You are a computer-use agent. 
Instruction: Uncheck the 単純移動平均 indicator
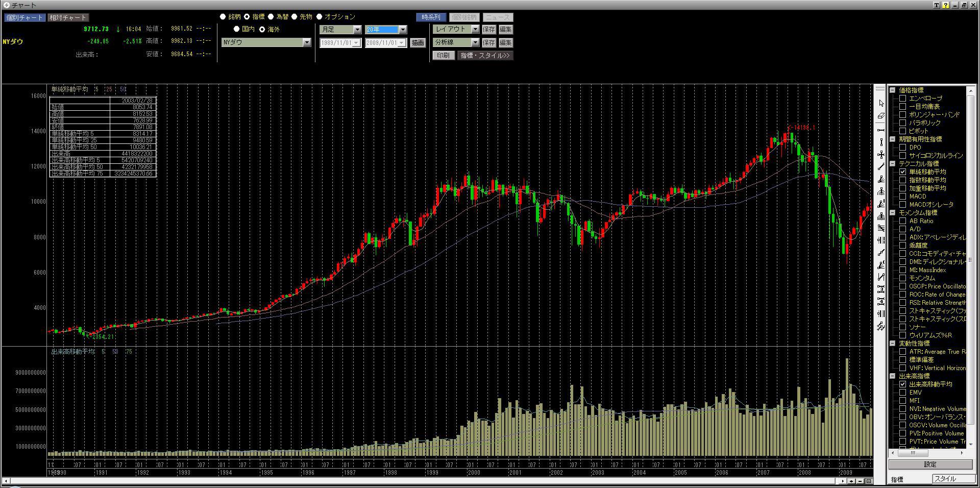click(903, 172)
